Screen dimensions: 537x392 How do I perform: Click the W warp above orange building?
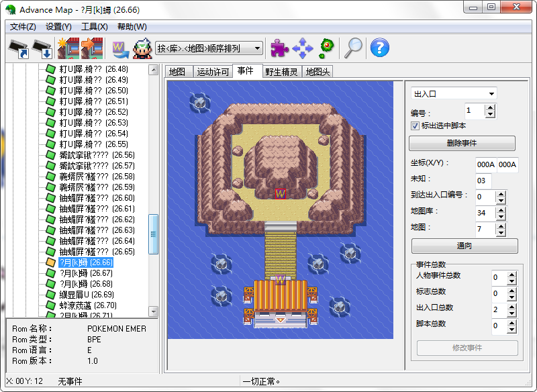click(281, 279)
